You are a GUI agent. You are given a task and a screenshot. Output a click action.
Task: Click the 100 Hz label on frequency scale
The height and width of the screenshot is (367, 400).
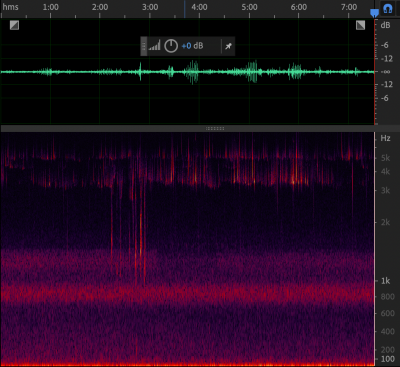pos(388,359)
